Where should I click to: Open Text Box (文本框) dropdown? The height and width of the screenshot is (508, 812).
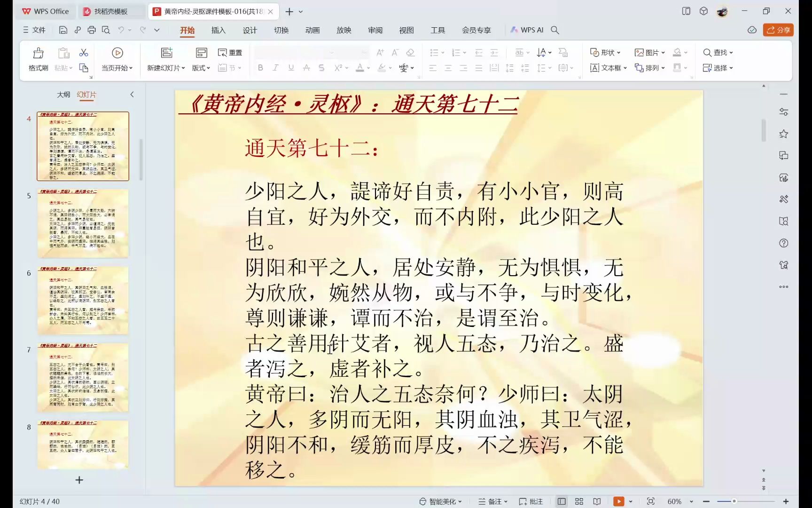coord(609,68)
